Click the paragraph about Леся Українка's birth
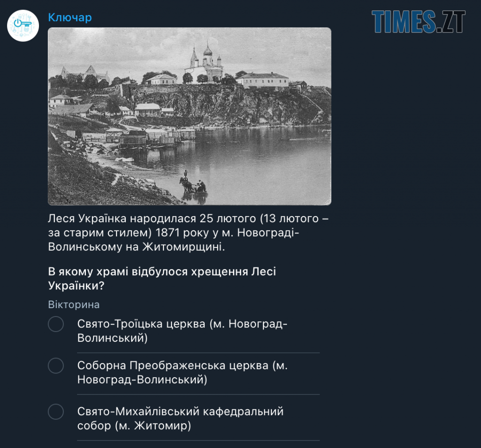The image size is (481, 448). click(x=188, y=232)
